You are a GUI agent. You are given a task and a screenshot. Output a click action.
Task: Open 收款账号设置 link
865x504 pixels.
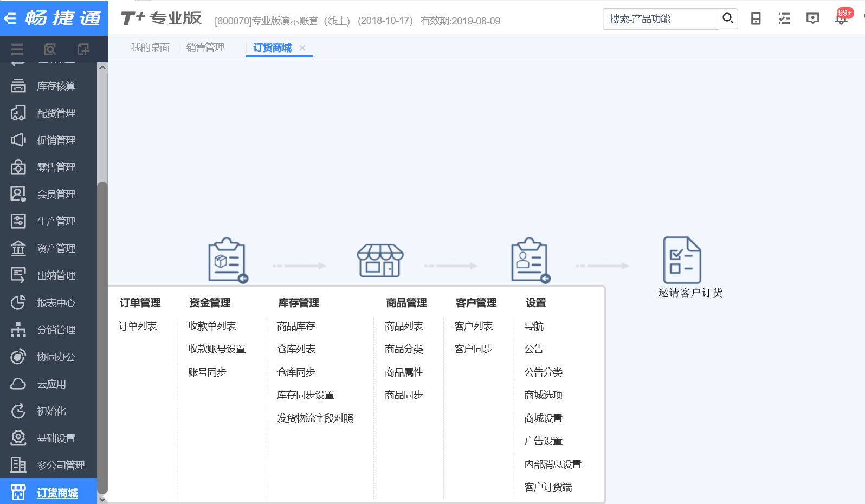click(x=217, y=349)
